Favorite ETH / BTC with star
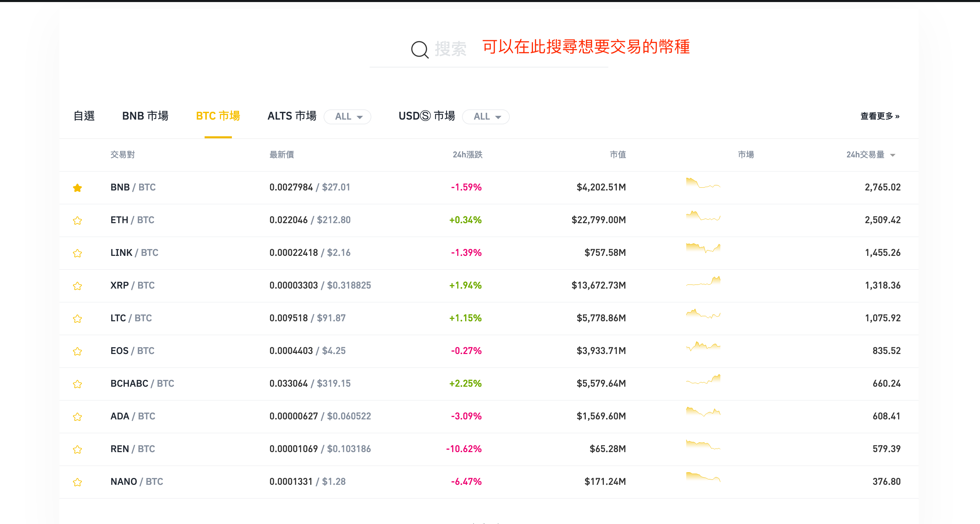Screen dimensions: 980x524 [78, 220]
